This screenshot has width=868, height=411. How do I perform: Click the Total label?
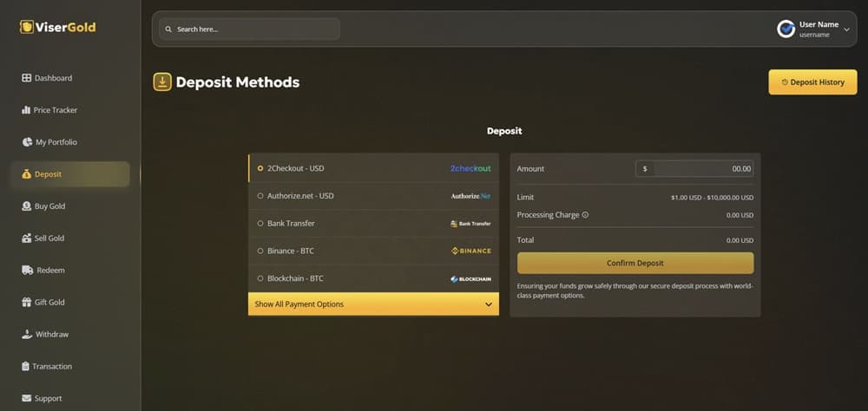[x=525, y=240]
